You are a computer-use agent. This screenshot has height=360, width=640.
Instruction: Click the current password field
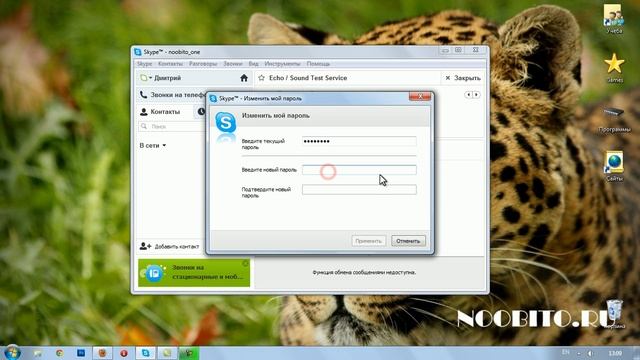(x=359, y=141)
